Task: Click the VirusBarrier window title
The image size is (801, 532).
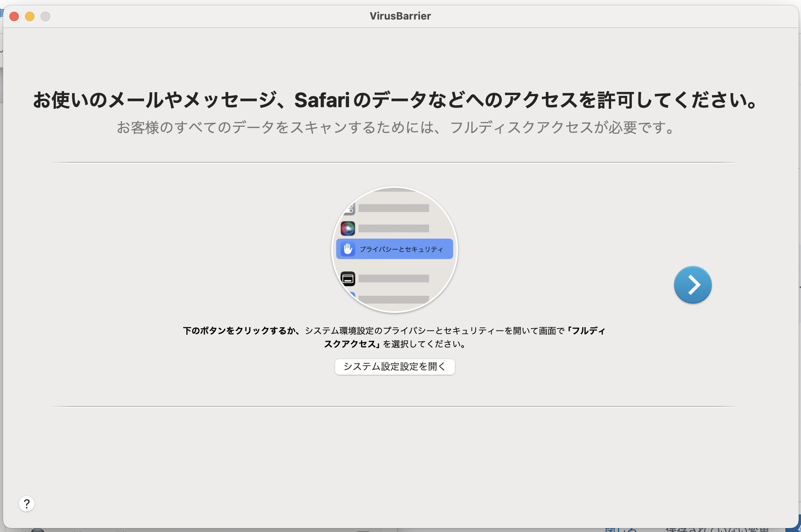Action: pos(400,16)
